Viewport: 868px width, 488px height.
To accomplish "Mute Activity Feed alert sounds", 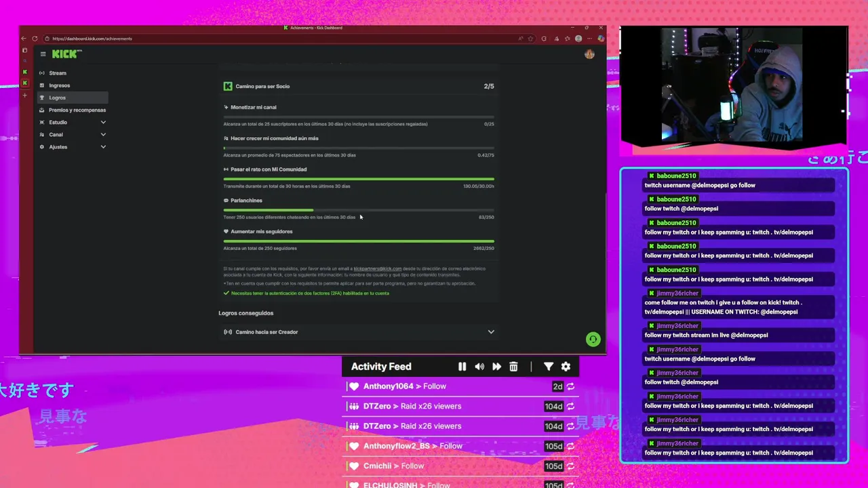I will tap(479, 367).
